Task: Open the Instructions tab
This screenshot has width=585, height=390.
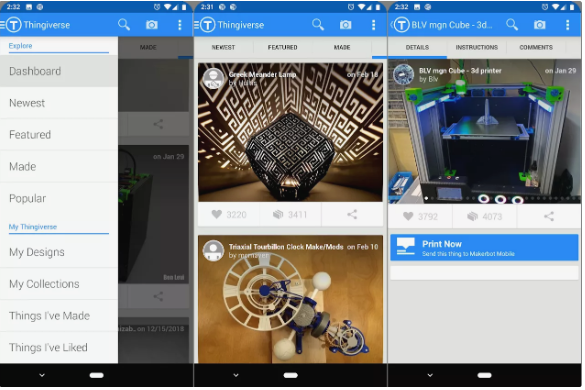Action: coord(477,47)
